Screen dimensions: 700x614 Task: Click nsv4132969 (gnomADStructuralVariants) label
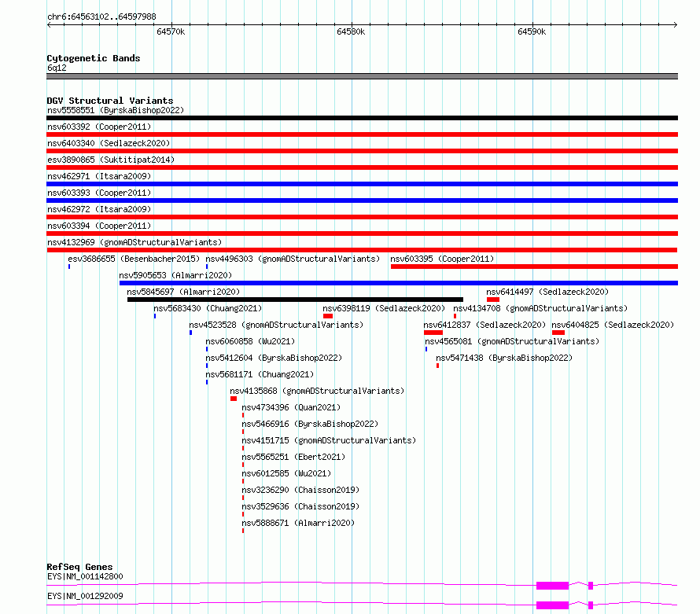coord(134,242)
